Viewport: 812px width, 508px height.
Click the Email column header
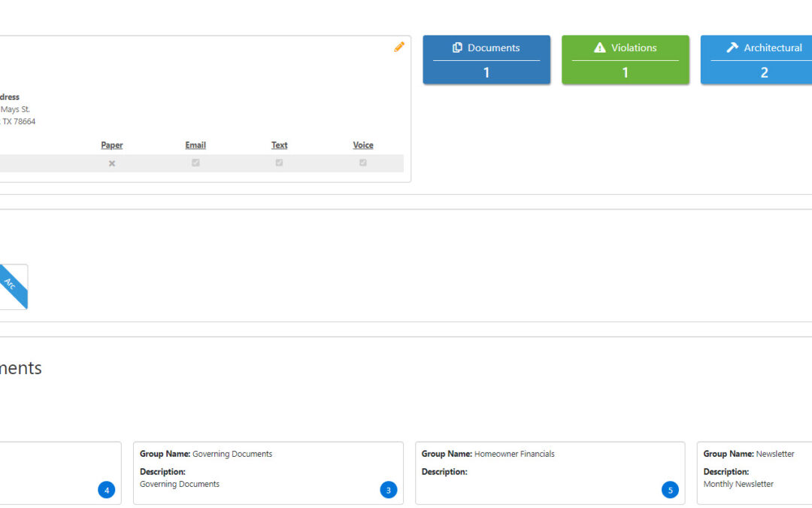pyautogui.click(x=195, y=145)
